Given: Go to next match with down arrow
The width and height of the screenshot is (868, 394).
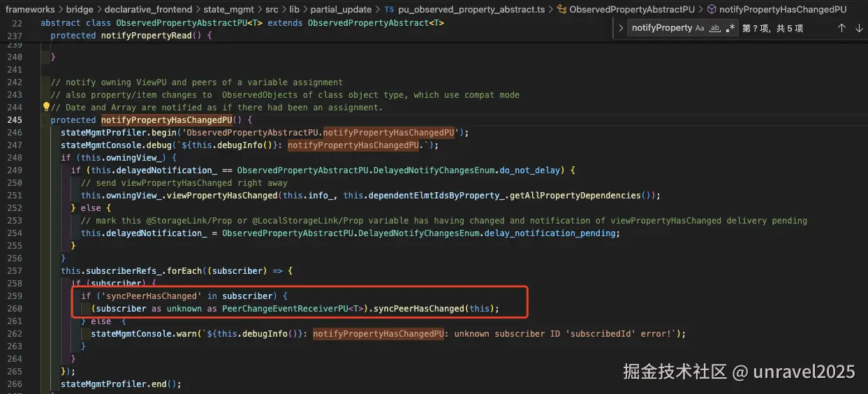Looking at the screenshot, I should 859,28.
